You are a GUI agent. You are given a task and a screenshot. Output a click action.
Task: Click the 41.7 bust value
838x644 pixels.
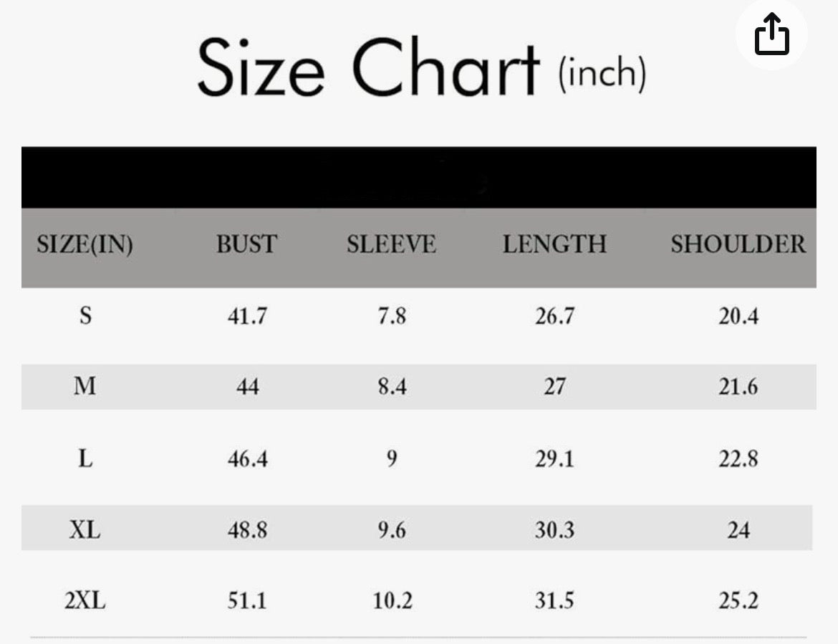click(x=247, y=316)
